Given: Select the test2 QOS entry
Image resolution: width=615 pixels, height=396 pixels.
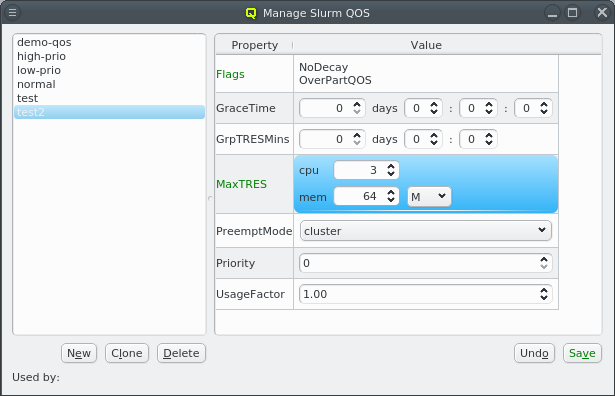Looking at the screenshot, I should click(x=109, y=112).
